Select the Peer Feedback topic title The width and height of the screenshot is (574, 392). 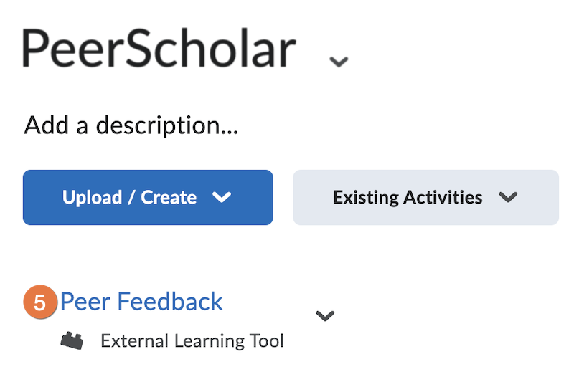click(141, 302)
